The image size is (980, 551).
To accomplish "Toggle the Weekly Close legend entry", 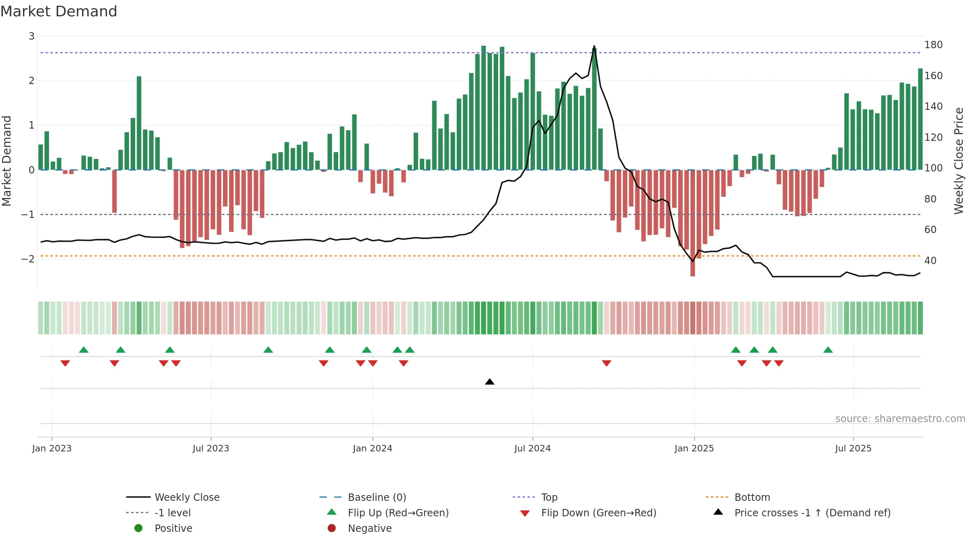I will pyautogui.click(x=173, y=497).
